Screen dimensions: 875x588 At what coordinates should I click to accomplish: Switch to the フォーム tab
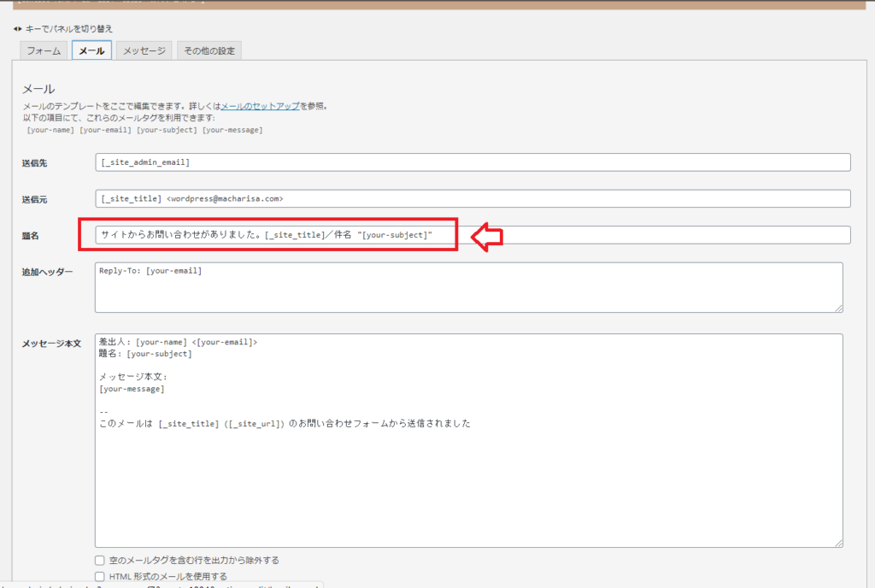(44, 50)
